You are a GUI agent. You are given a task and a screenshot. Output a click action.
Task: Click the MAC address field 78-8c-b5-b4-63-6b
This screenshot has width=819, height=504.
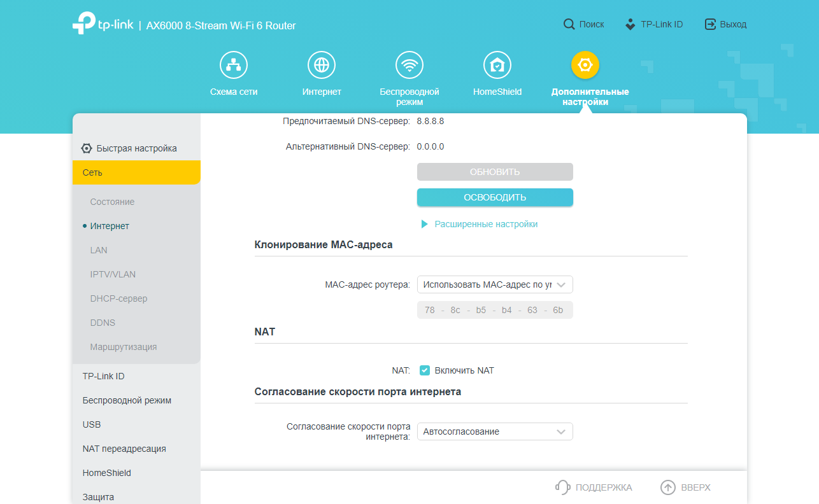495,310
